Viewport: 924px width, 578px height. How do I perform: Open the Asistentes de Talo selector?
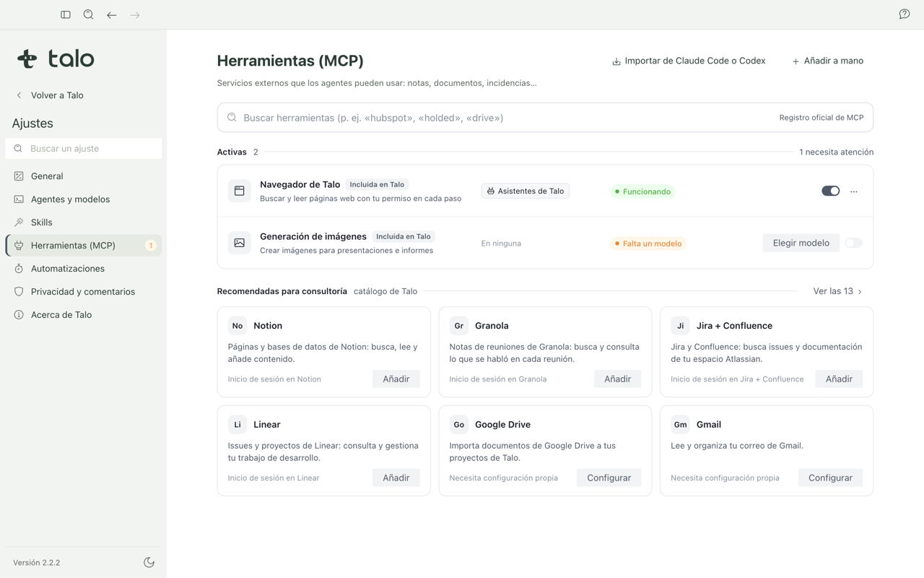pos(526,191)
